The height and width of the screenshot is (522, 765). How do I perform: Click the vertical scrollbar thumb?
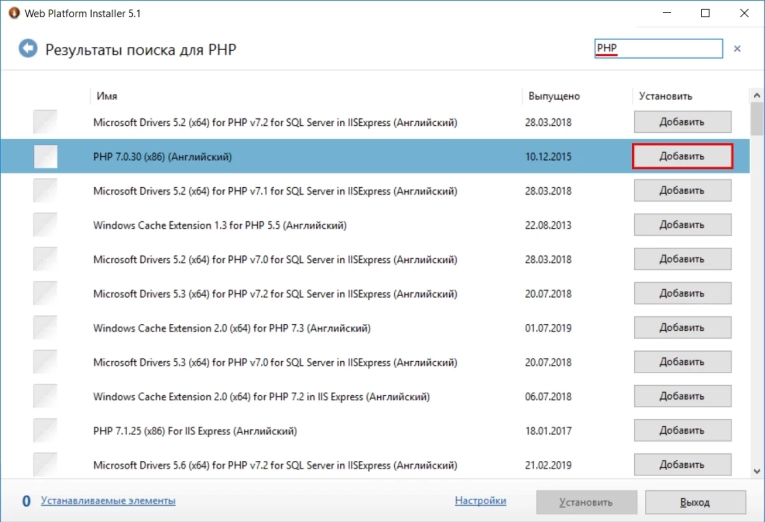coord(757,119)
